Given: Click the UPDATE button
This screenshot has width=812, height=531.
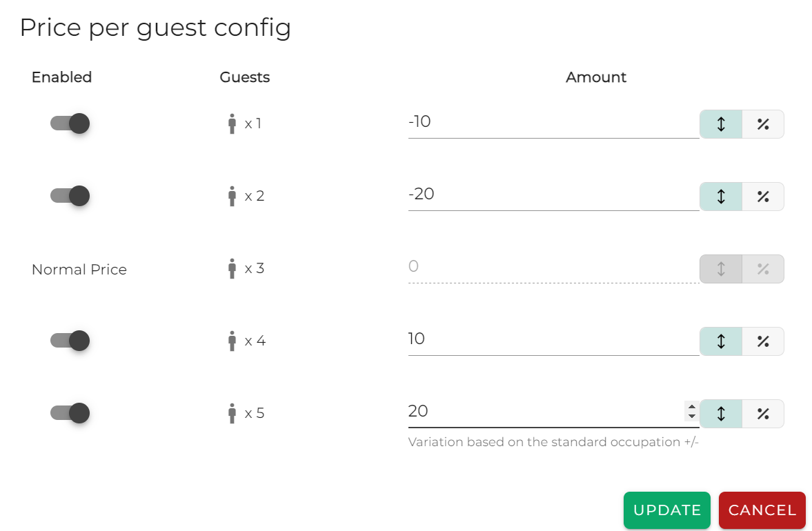Looking at the screenshot, I should point(667,510).
